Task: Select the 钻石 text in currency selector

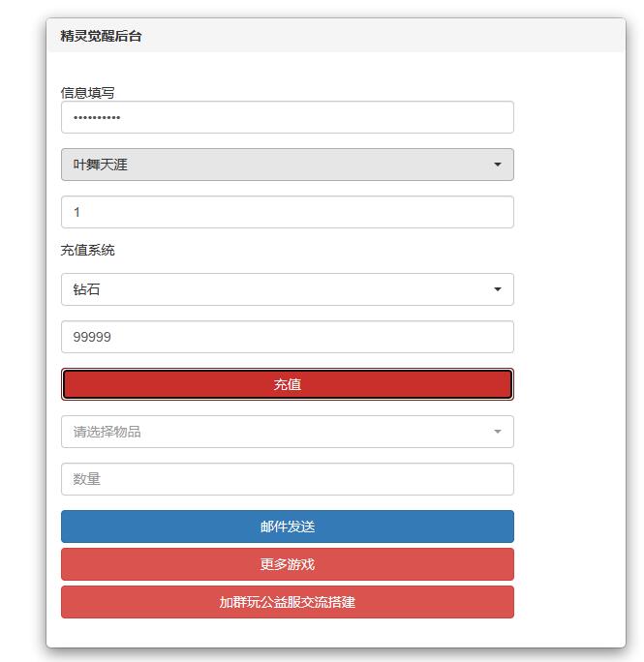Action: [x=86, y=289]
